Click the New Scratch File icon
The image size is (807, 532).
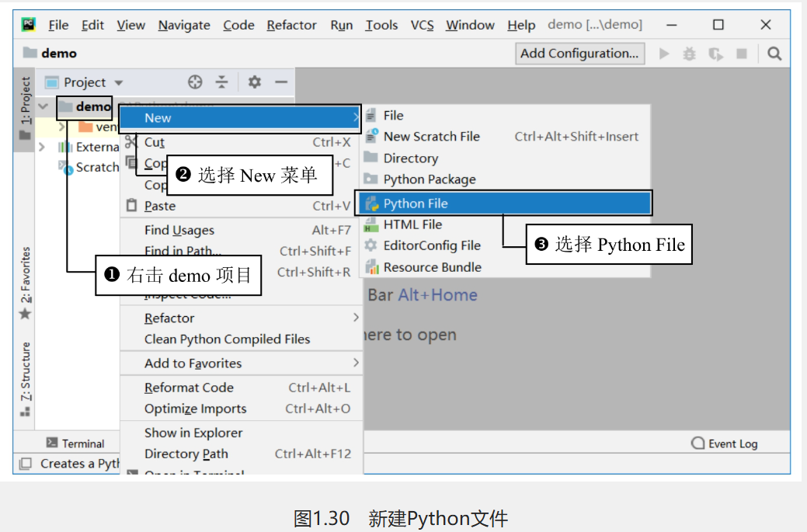point(371,136)
